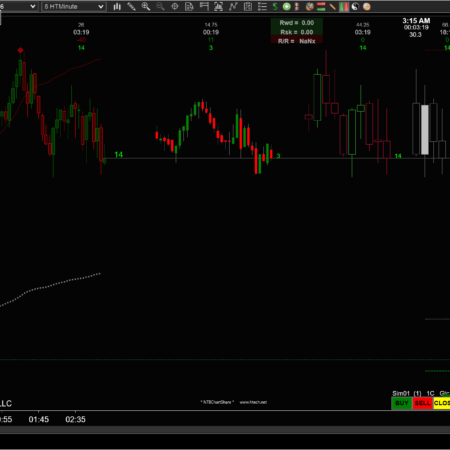Click the green BUY button
The width and height of the screenshot is (450, 450).
click(402, 403)
